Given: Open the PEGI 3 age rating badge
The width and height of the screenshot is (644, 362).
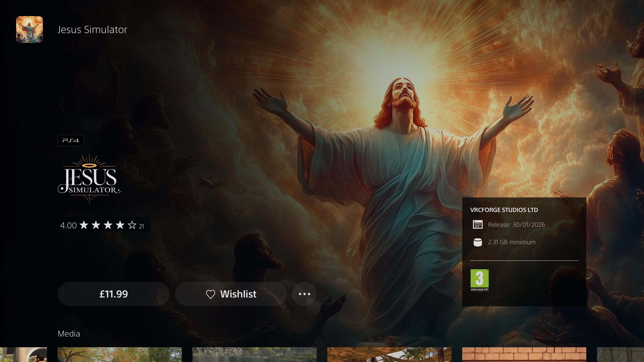Looking at the screenshot, I should click(479, 280).
